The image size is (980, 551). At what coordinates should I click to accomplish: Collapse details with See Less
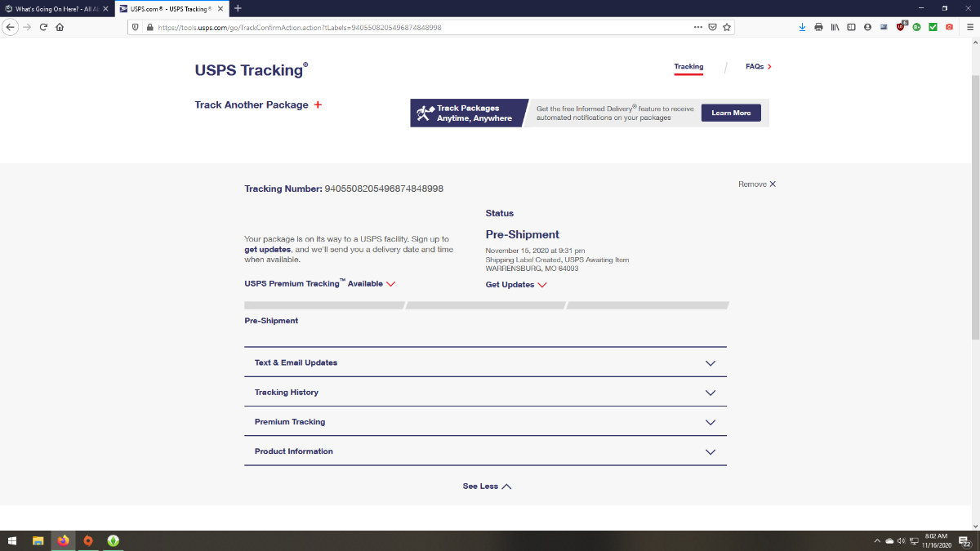(487, 487)
